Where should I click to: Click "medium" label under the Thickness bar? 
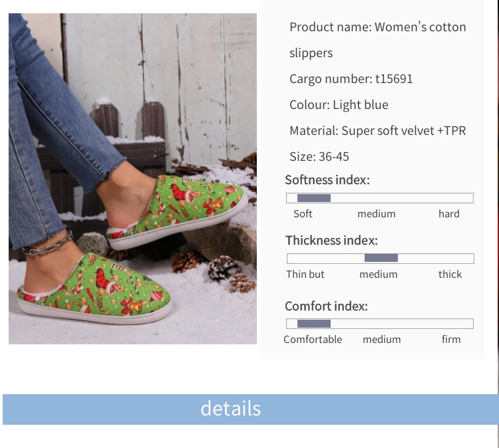(x=379, y=275)
